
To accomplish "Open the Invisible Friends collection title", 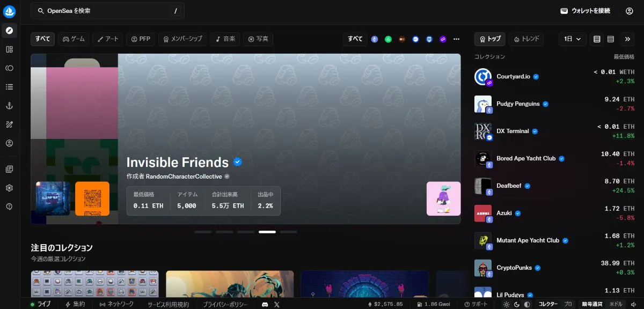I will (x=177, y=163).
